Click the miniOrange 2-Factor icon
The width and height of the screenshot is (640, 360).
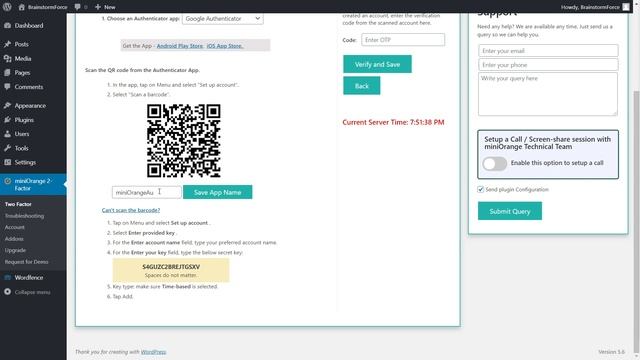pyautogui.click(x=7, y=181)
